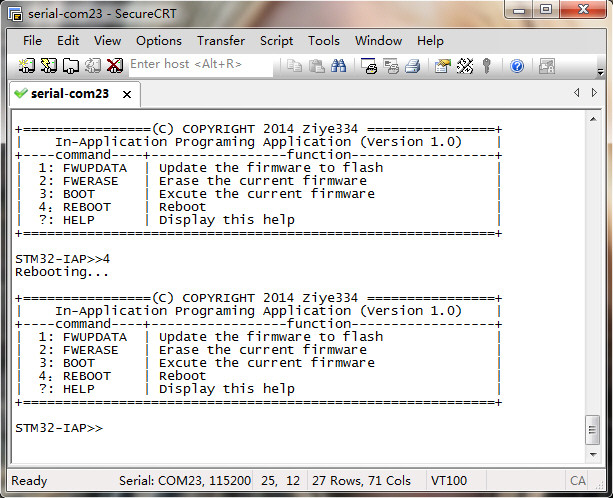Open the Help menu
This screenshot has height=498, width=613.
(430, 41)
